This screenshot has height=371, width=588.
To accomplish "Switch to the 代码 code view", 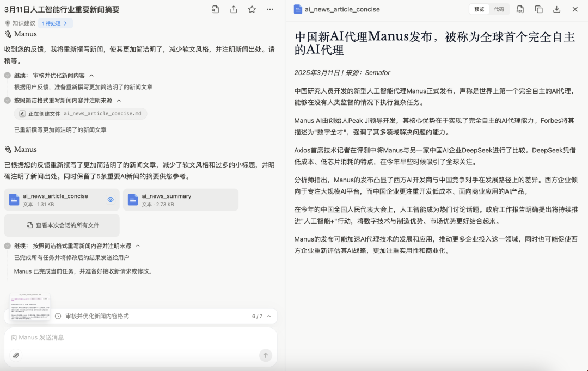I will coord(499,9).
